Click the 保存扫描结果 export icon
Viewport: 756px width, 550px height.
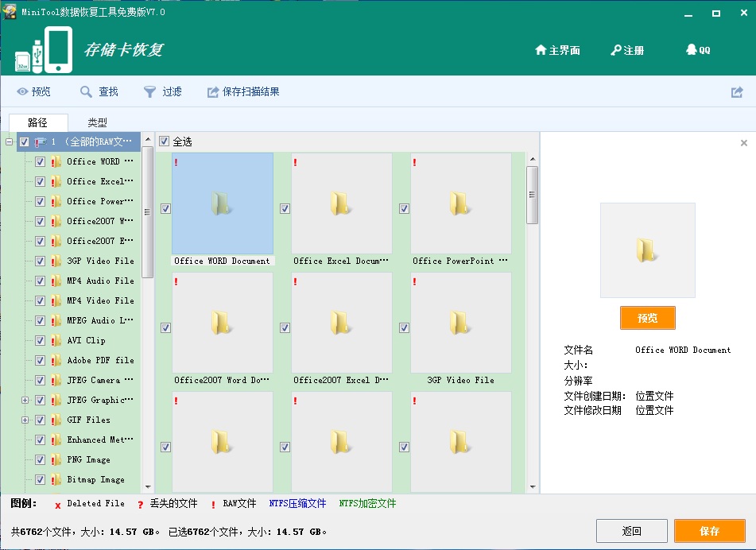pyautogui.click(x=213, y=92)
